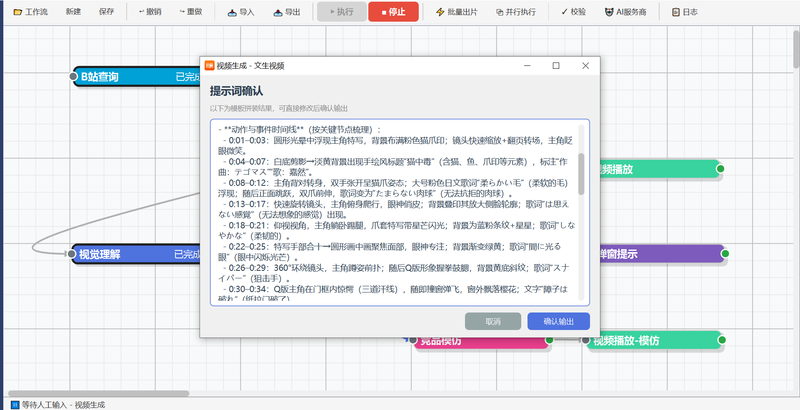Confirm with the 确认输出 button
The height and width of the screenshot is (410, 800).
coord(559,321)
